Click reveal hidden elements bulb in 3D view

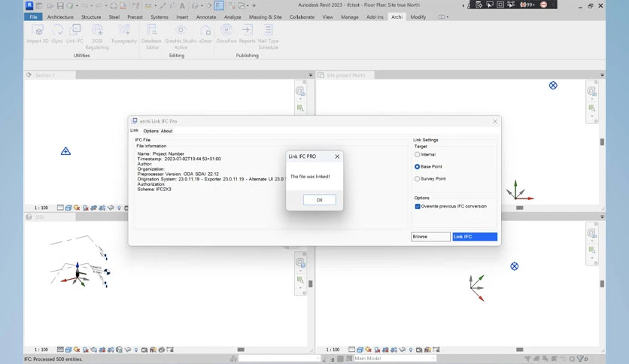point(136,350)
